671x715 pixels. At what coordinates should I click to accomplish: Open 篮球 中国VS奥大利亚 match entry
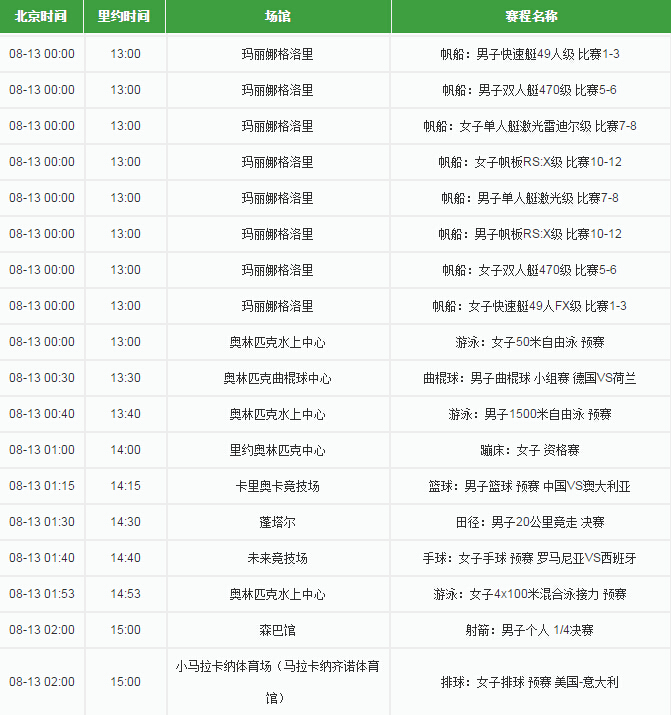pos(530,486)
